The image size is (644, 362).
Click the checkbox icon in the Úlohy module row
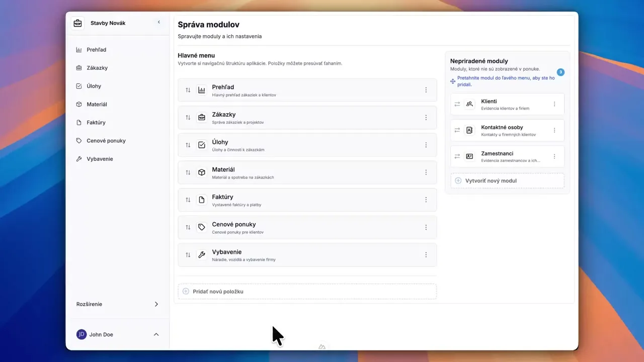[202, 145]
